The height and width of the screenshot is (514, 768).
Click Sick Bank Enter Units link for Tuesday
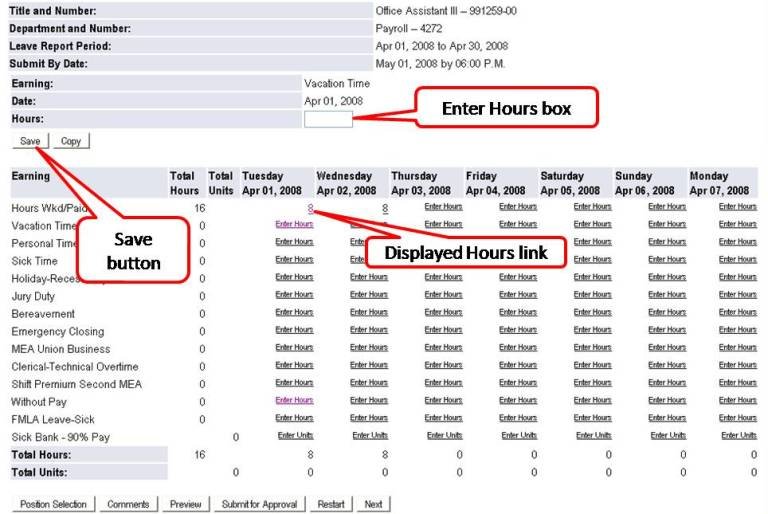coord(294,436)
